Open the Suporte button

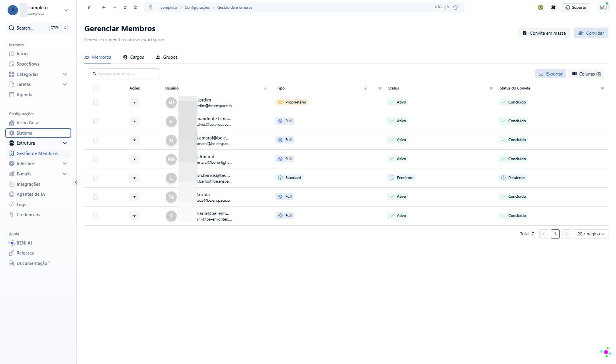pos(576,8)
